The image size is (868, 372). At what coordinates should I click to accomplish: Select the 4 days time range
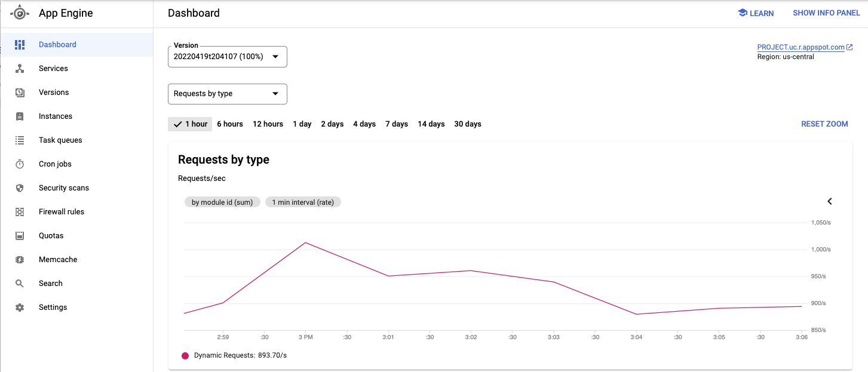click(364, 124)
